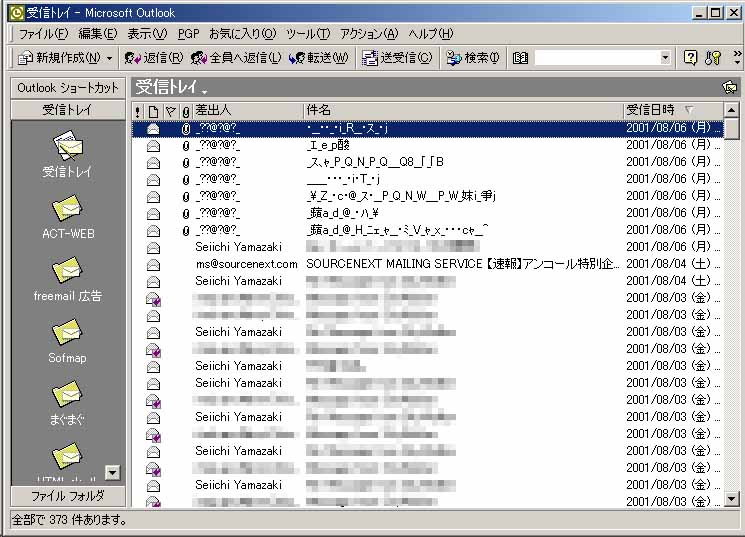Expand the 新規作成 dropdown arrow

pos(109,58)
